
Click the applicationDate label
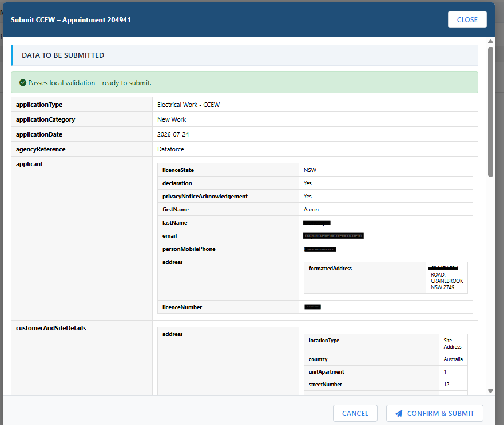point(39,134)
